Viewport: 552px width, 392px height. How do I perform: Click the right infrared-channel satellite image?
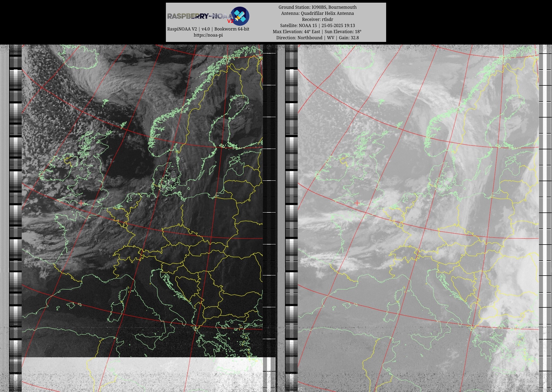click(x=418, y=218)
